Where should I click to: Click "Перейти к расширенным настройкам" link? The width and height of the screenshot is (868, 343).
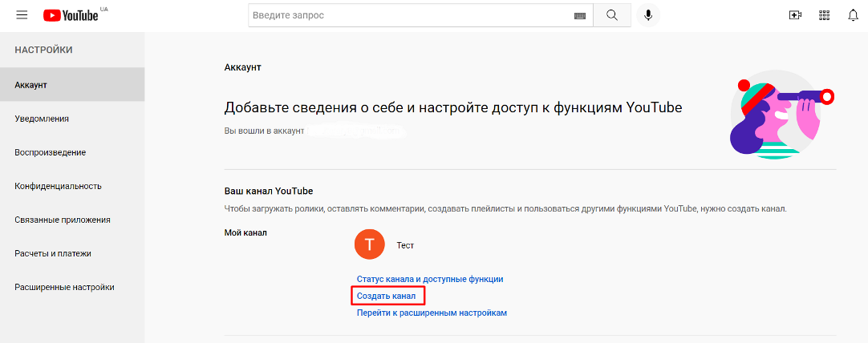[x=432, y=313]
